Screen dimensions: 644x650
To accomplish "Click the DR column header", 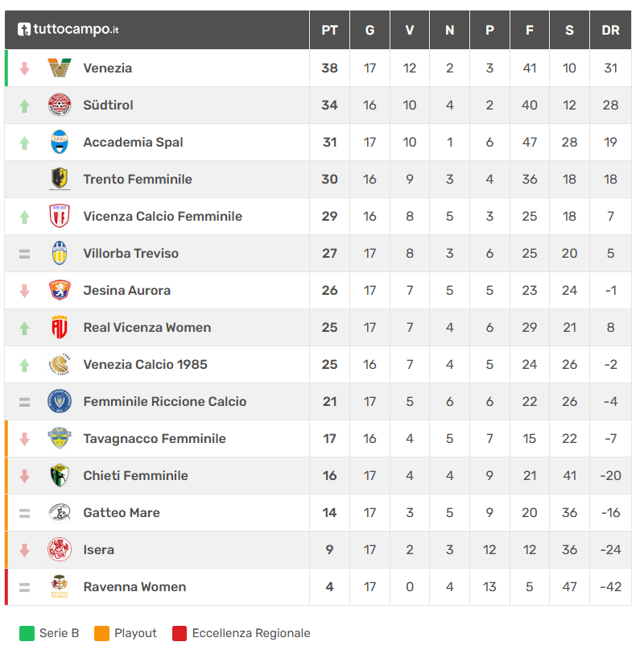I will click(610, 31).
